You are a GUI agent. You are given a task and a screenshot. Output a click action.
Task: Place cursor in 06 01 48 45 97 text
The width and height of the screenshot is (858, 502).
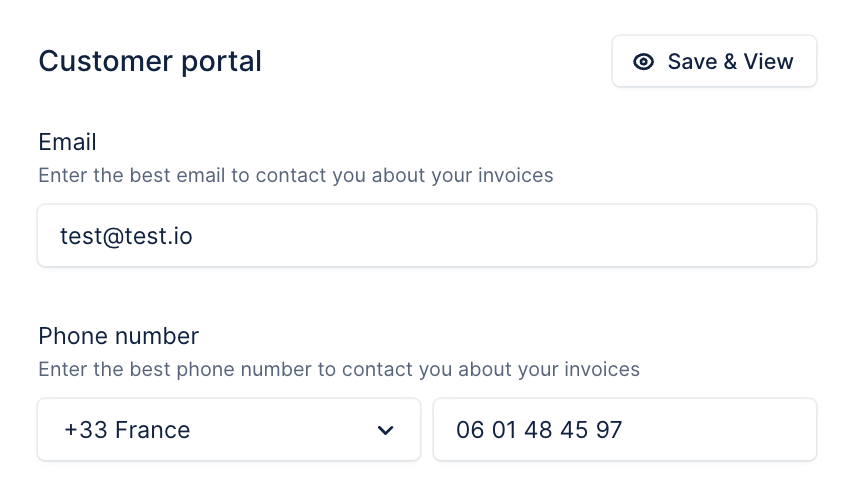[x=539, y=430]
